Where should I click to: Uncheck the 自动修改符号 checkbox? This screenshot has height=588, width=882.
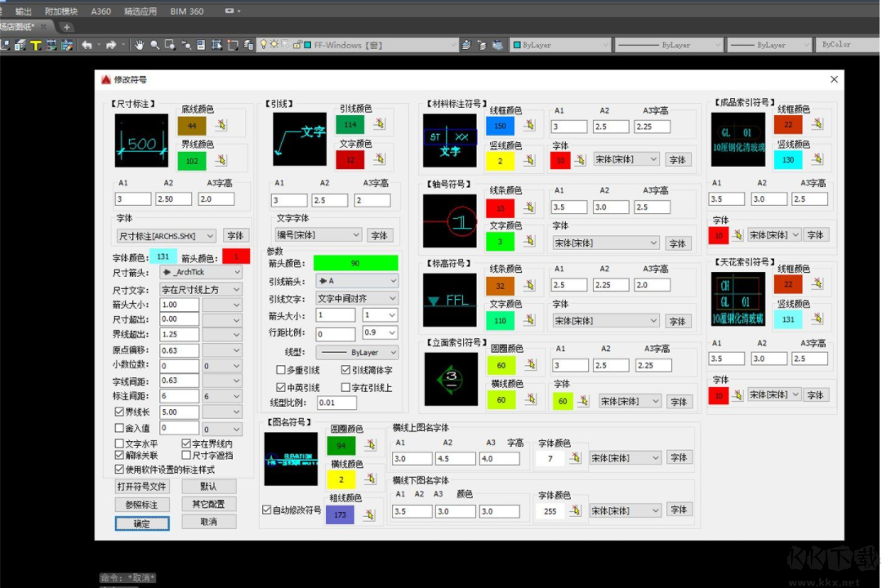[266, 510]
